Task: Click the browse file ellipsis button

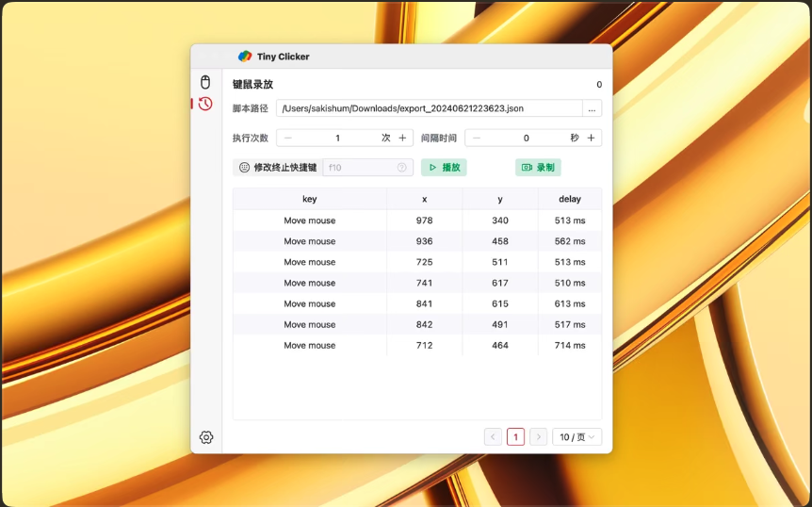Action: (x=592, y=108)
